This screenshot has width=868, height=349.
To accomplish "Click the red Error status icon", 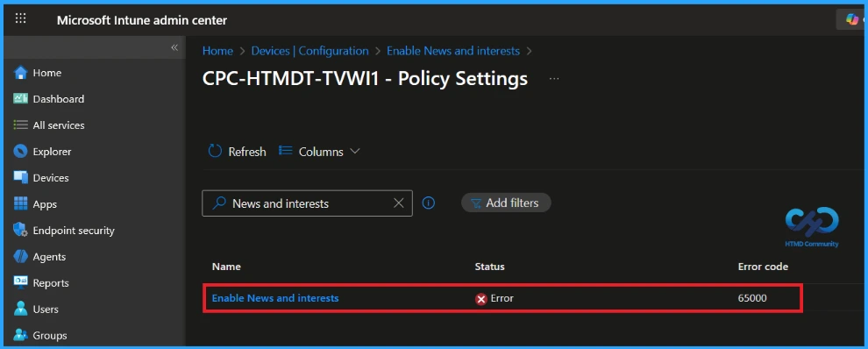I will [x=481, y=299].
